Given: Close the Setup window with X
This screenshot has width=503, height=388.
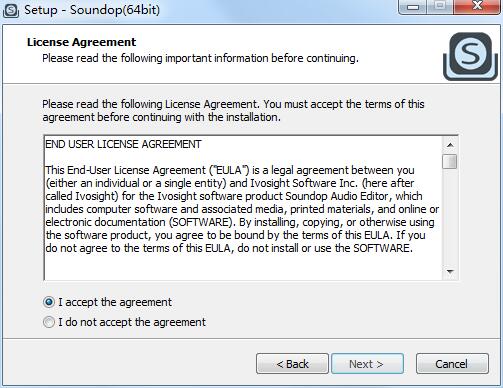Looking at the screenshot, I should click(x=477, y=7).
